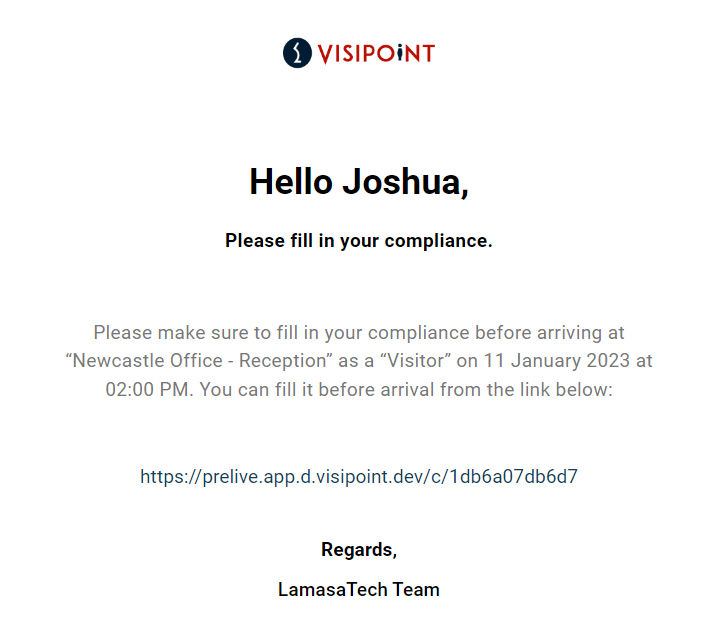
Task: Click the 02:00 PM arrival time
Action: click(x=147, y=389)
